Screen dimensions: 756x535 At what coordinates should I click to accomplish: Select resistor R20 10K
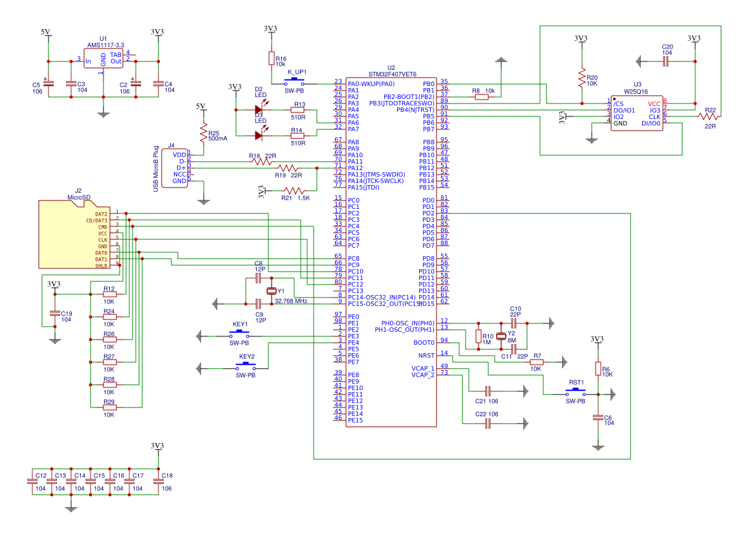[582, 78]
